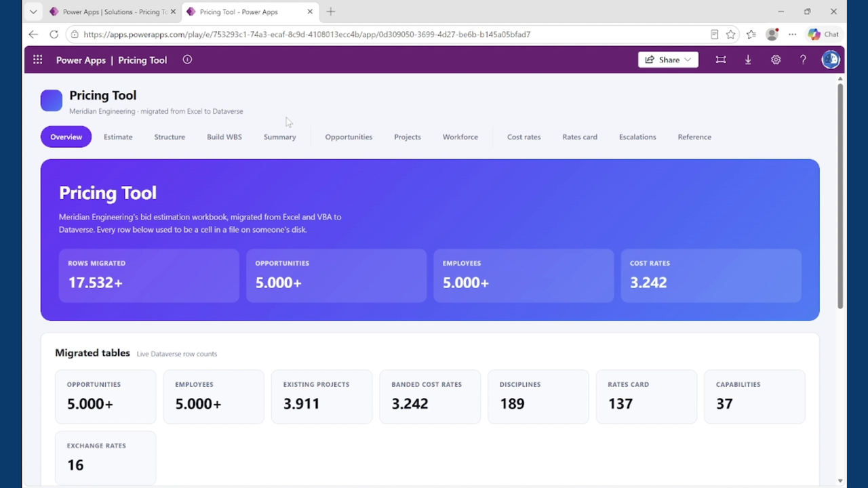Viewport: 868px width, 488px height.
Task: Click the Rows Migrated 17.532+ card
Action: click(149, 275)
